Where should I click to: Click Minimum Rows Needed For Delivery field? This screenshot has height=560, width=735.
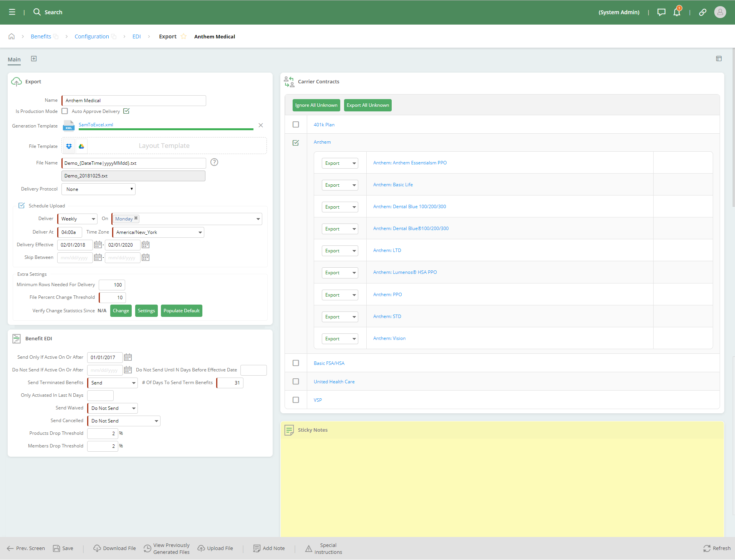(x=112, y=285)
